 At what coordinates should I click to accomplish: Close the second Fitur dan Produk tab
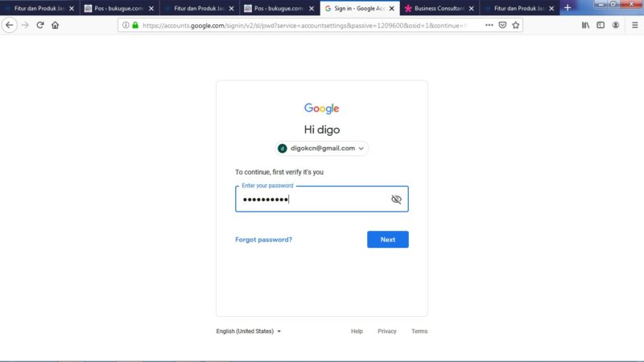[x=231, y=8]
